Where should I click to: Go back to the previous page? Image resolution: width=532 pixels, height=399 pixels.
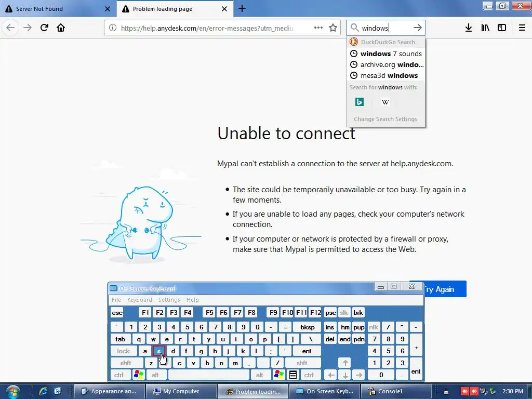(x=10, y=28)
